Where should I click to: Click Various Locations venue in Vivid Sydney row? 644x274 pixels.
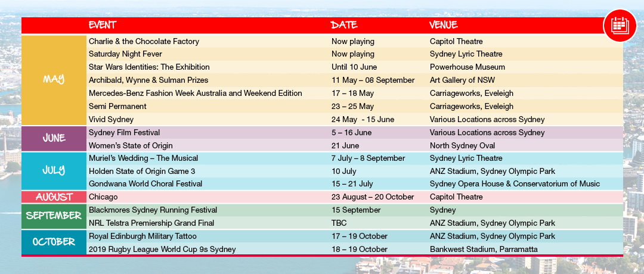click(x=487, y=119)
